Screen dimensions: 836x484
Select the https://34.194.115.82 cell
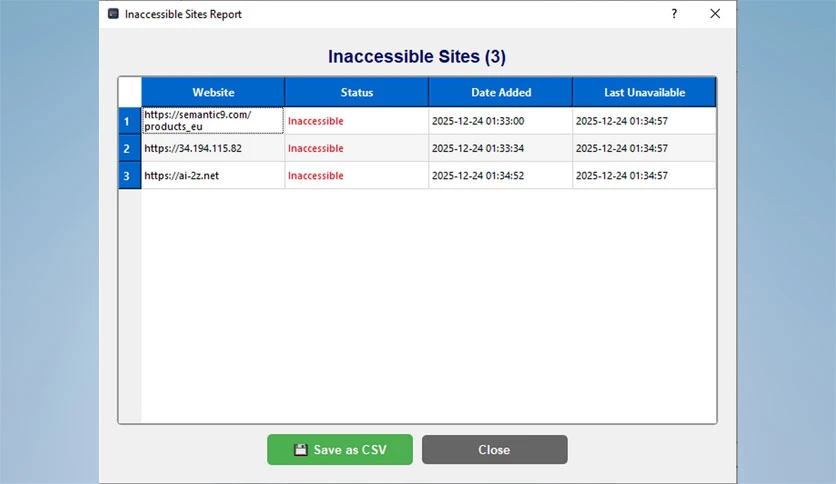(x=213, y=148)
